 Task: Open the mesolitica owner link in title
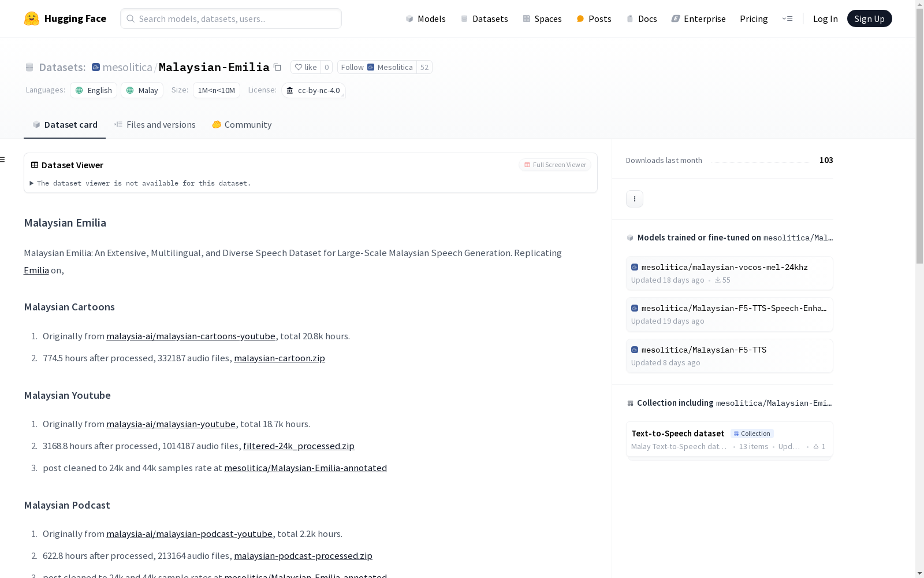128,67
